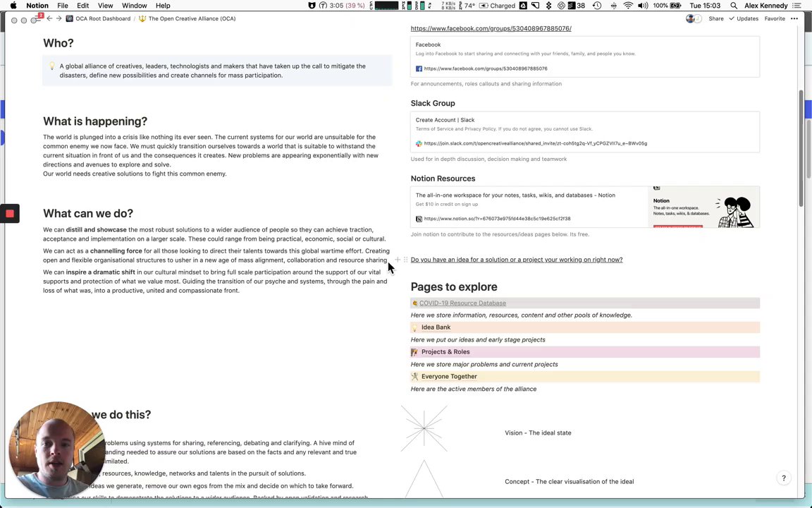The width and height of the screenshot is (812, 508).
Task: Click the Alex Kennedy user menu
Action: click(x=766, y=6)
